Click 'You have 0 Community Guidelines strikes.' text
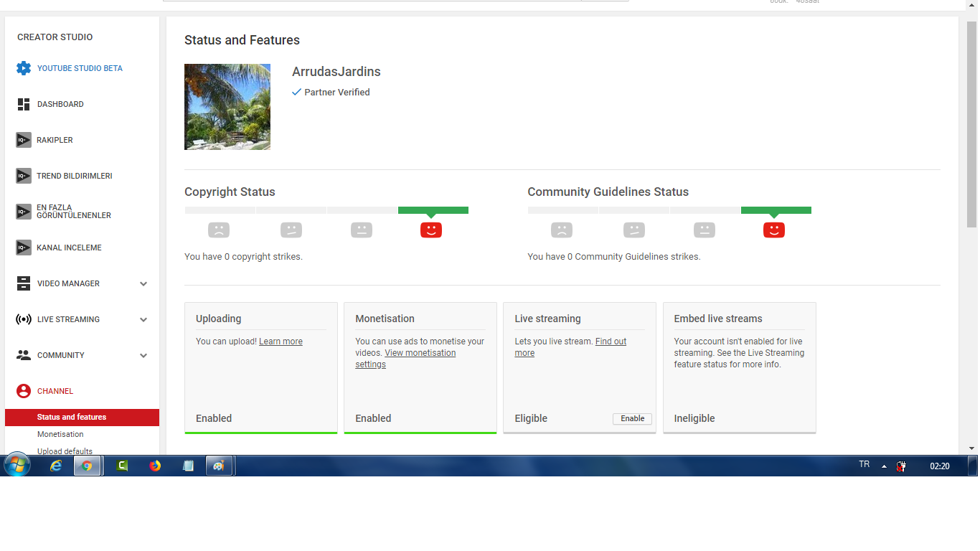 (614, 256)
